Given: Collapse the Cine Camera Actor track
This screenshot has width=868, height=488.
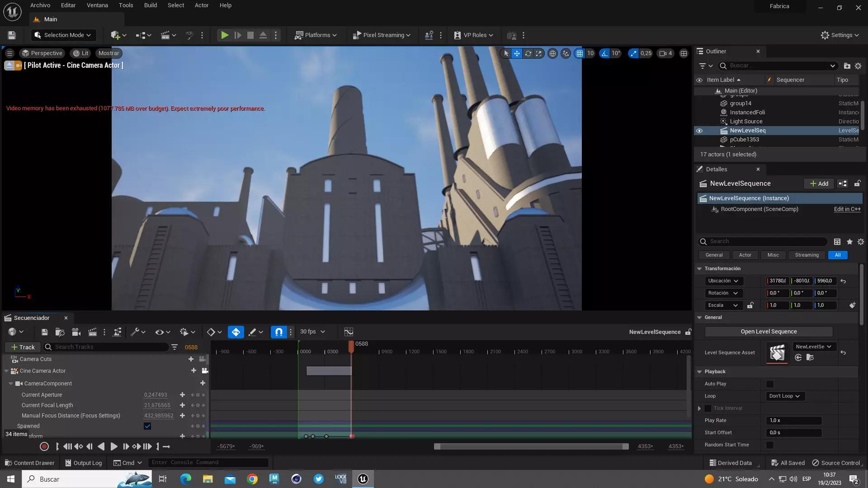Looking at the screenshot, I should [x=6, y=371].
